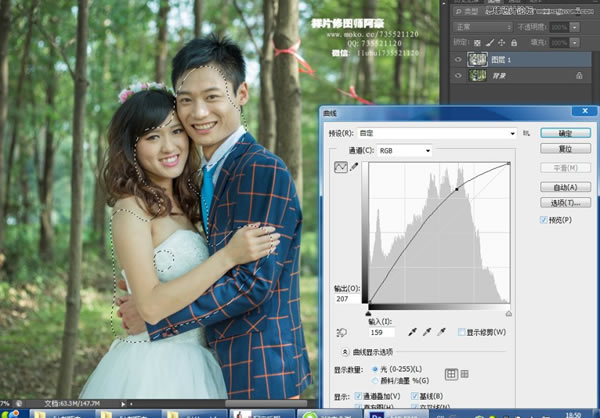
Task: Open the photo viewer taskbar button
Action: coord(262,414)
